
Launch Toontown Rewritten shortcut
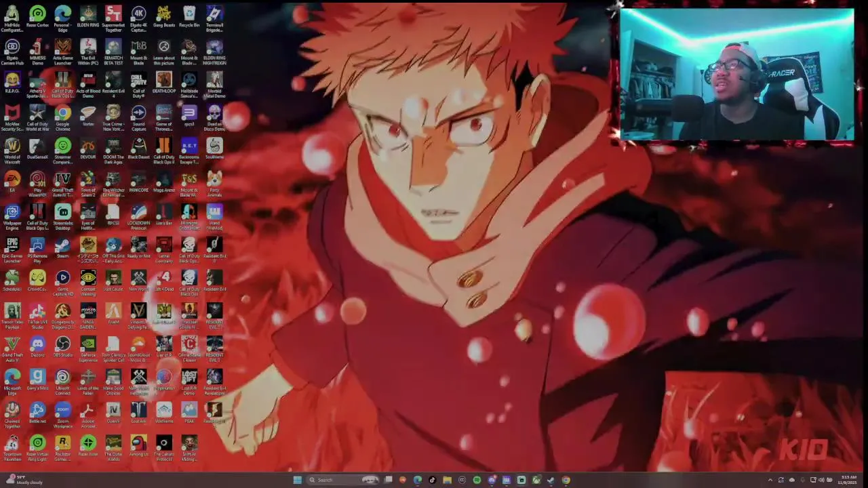point(12,449)
